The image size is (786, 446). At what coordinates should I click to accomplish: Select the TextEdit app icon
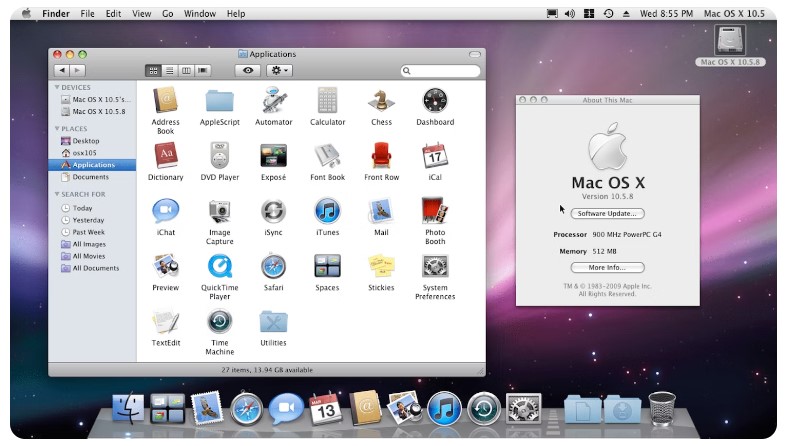pos(165,322)
